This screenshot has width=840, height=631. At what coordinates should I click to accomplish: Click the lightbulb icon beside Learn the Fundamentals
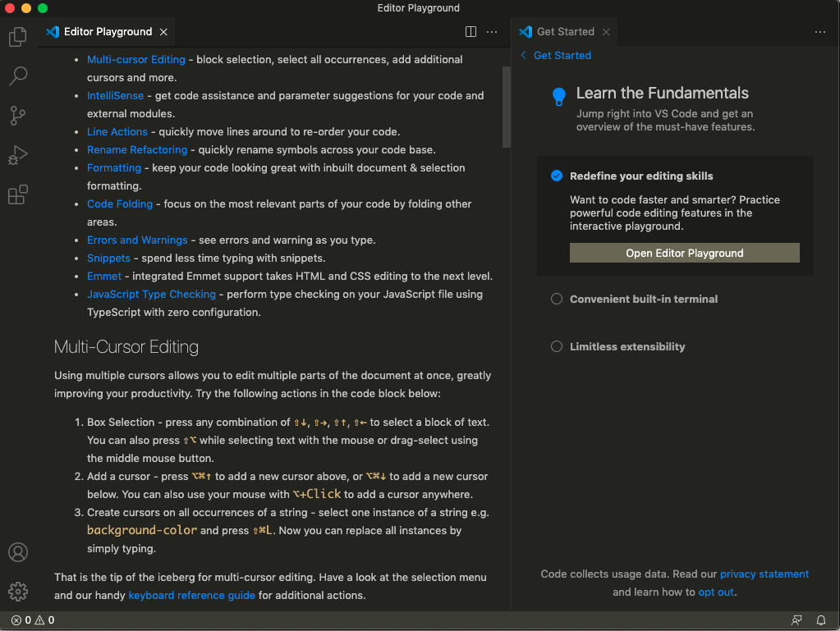tap(558, 96)
